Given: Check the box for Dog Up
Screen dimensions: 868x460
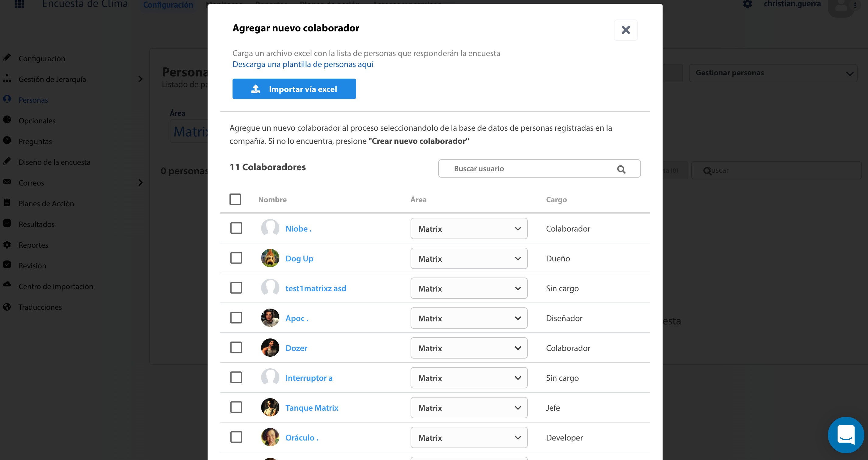Looking at the screenshot, I should (236, 258).
